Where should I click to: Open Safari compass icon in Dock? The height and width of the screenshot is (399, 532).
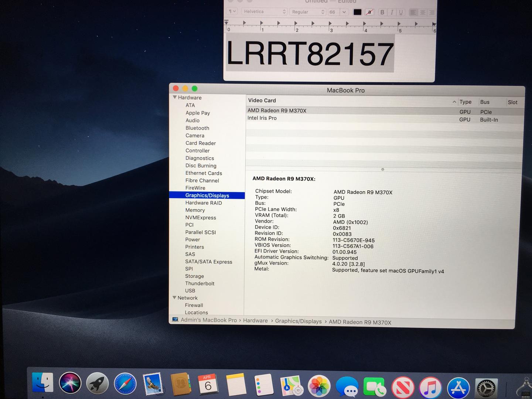point(125,383)
